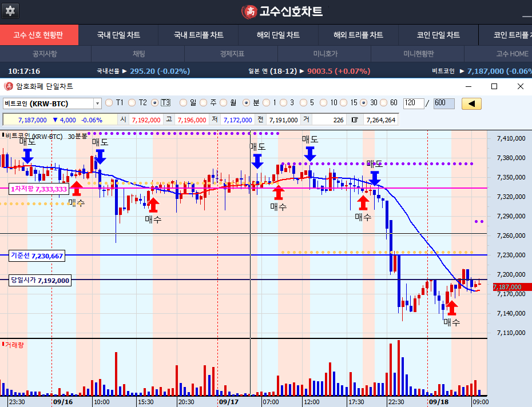The image size is (532, 407).
Task: Click the 암호화폐 단일차트 window icon
Action: click(x=8, y=86)
